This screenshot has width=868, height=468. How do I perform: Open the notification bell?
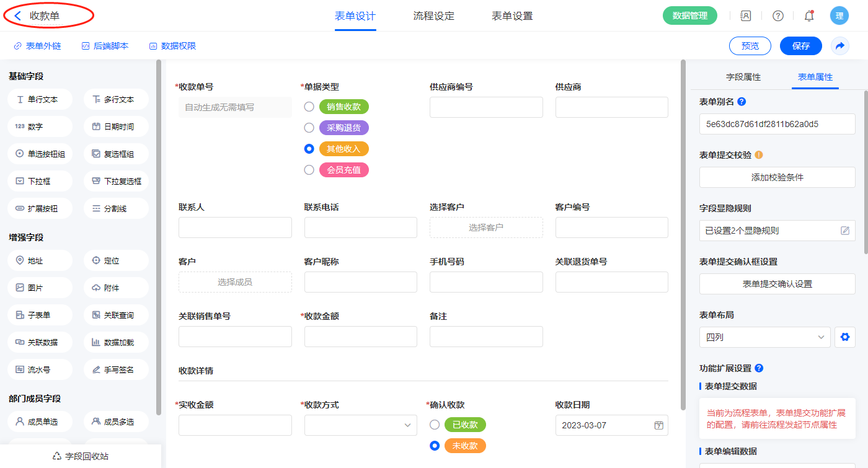808,16
